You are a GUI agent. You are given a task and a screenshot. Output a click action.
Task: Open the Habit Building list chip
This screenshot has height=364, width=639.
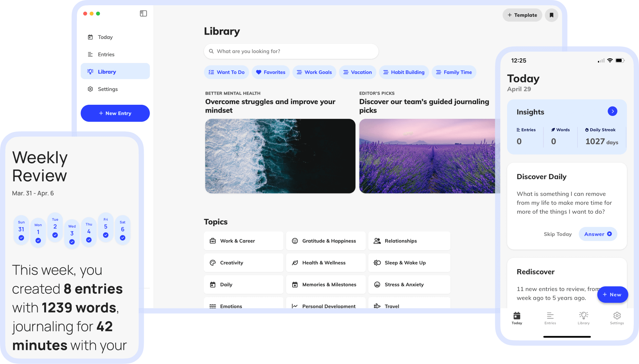click(x=404, y=72)
